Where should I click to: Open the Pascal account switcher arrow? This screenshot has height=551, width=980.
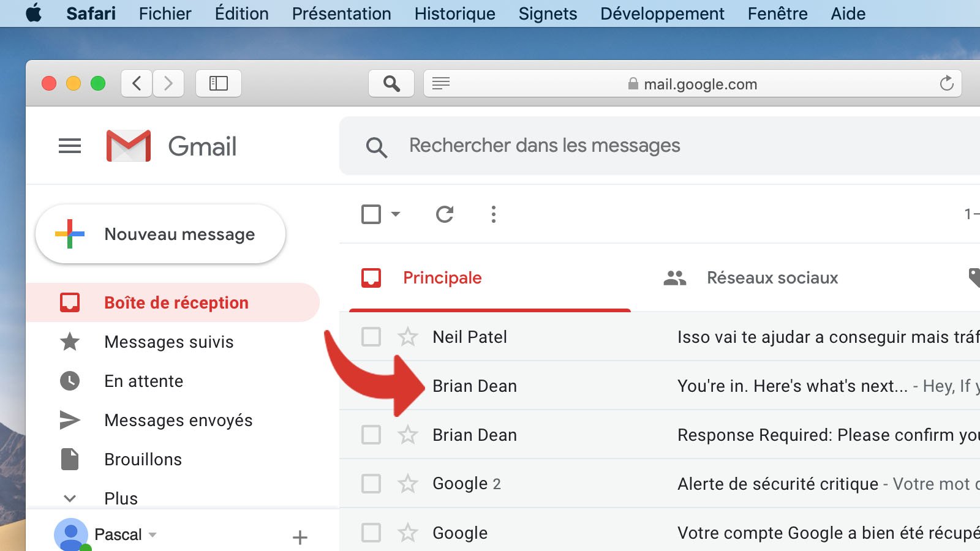click(x=152, y=534)
